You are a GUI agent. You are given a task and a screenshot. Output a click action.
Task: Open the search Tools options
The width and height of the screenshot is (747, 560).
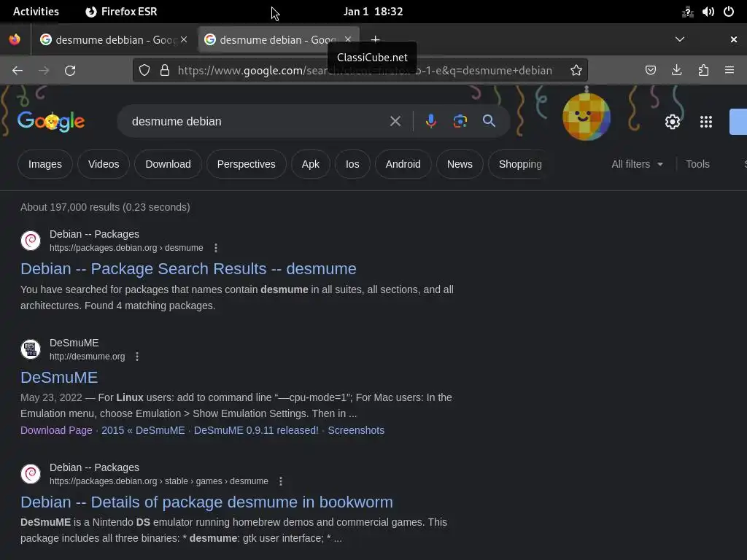tap(697, 164)
